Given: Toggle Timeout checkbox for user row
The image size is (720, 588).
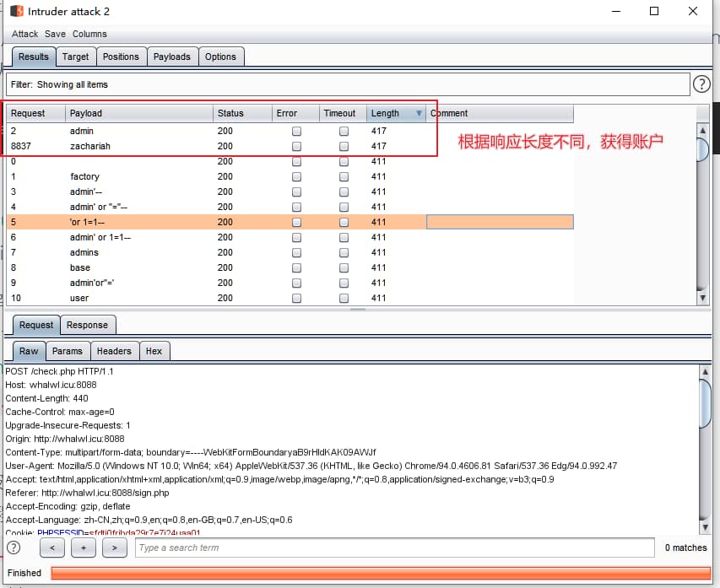Looking at the screenshot, I should (344, 298).
